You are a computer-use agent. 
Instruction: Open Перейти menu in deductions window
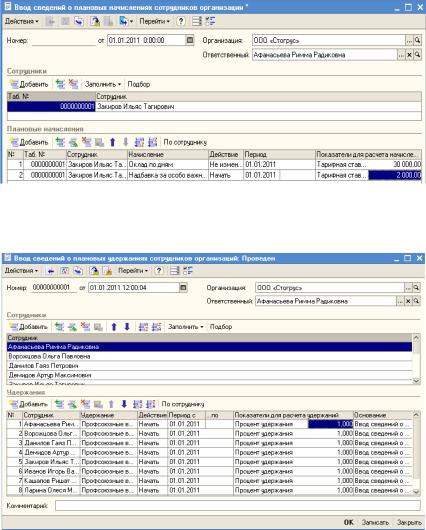pyautogui.click(x=133, y=270)
